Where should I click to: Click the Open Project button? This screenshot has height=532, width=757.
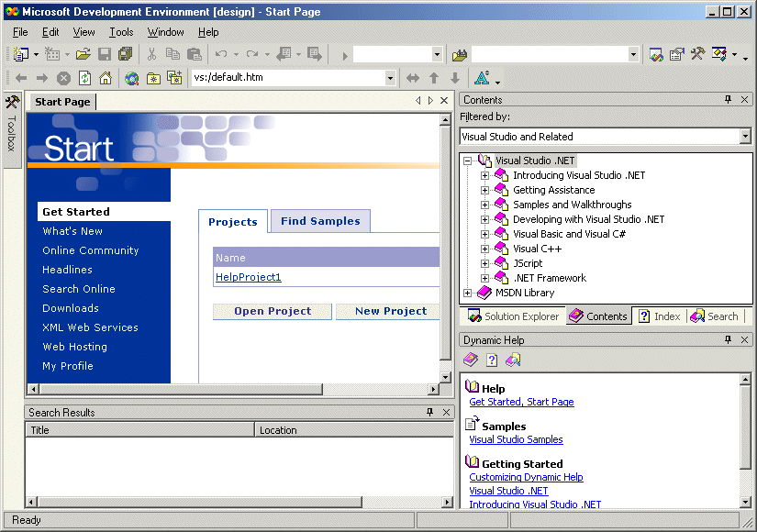(273, 311)
